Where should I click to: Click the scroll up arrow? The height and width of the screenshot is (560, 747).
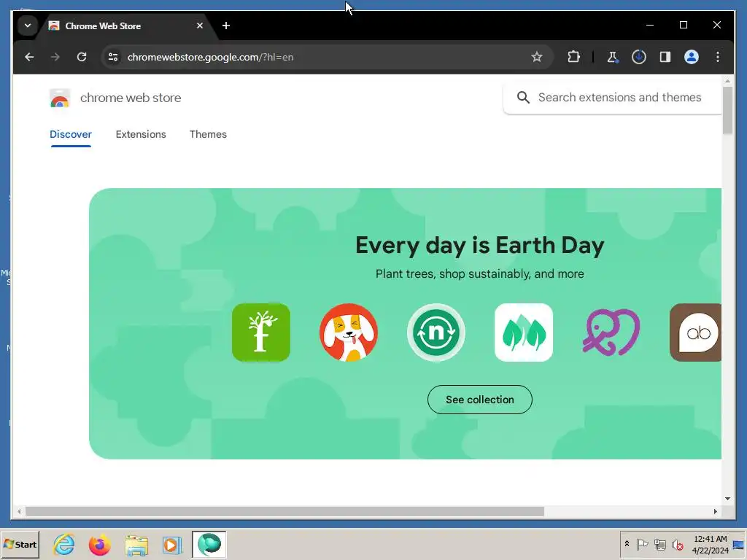(x=727, y=82)
